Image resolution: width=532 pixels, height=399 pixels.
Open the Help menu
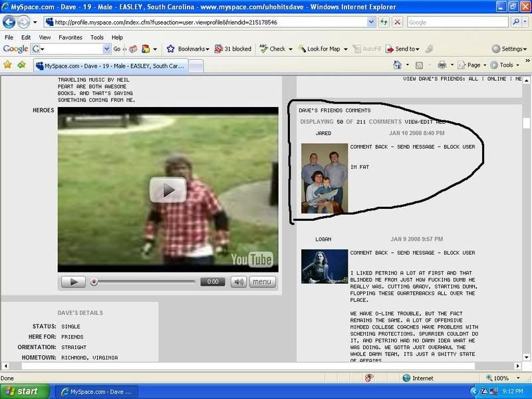click(117, 37)
